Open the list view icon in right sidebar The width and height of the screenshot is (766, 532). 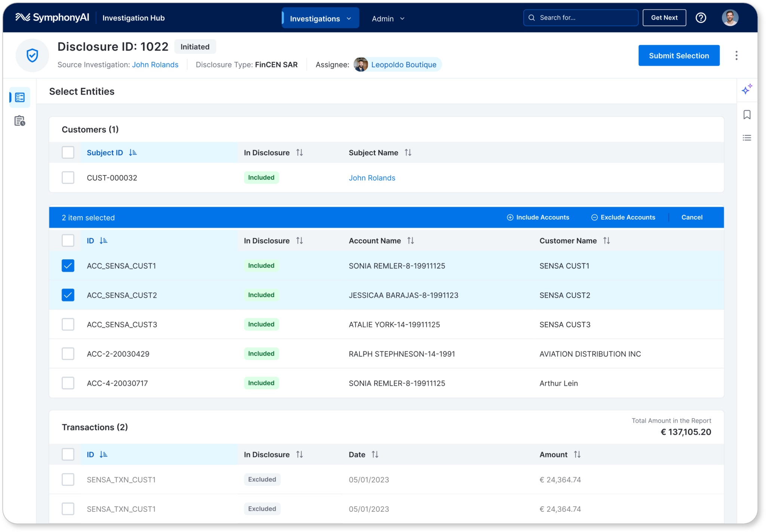[x=747, y=138]
